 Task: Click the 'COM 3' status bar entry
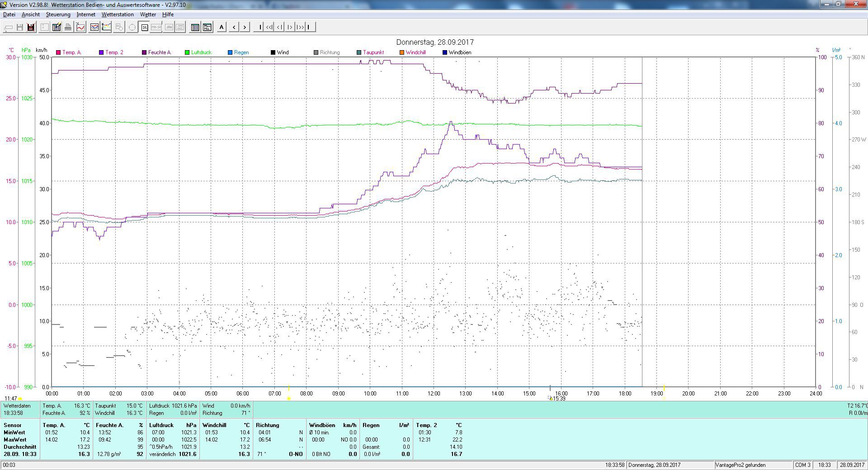pos(803,465)
